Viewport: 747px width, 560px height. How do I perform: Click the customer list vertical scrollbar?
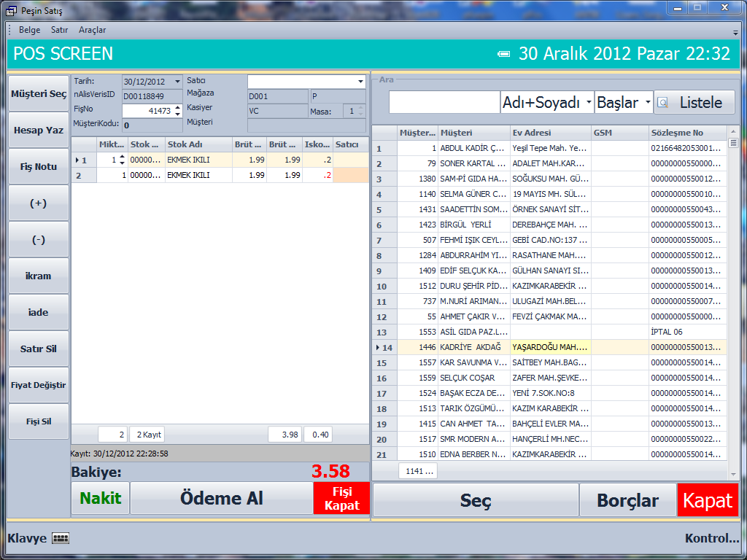(733, 292)
